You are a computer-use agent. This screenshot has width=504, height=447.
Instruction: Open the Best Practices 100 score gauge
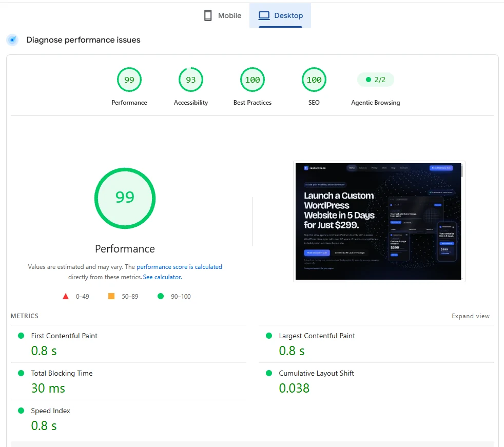pos(253,80)
